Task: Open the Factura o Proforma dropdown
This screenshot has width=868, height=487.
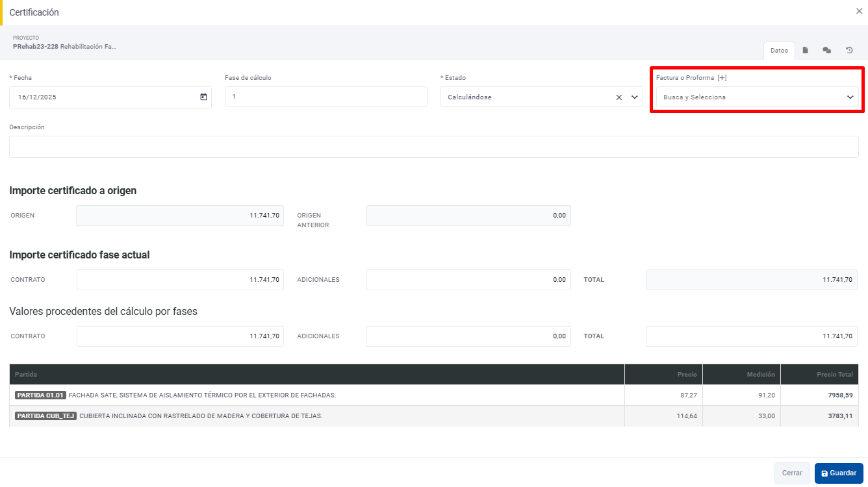Action: [757, 97]
